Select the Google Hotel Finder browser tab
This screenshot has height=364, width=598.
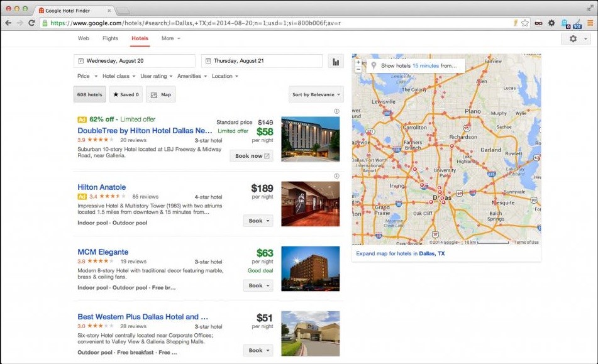click(75, 11)
